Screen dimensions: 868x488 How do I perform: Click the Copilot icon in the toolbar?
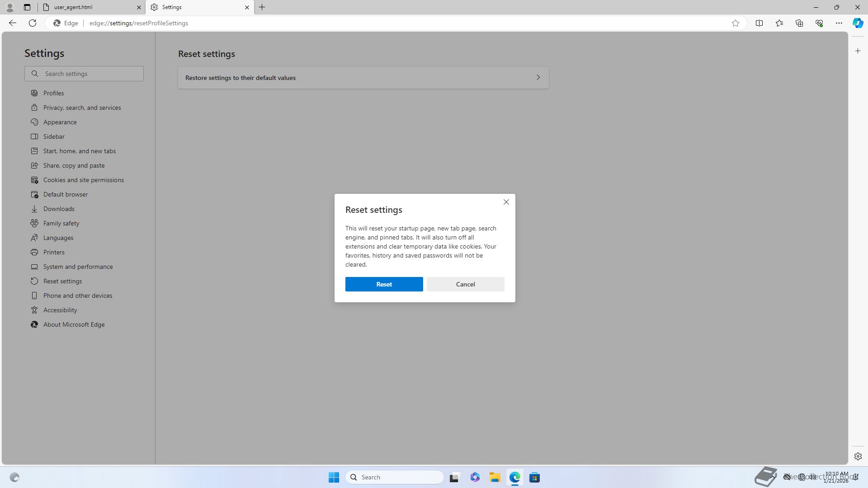(x=858, y=23)
